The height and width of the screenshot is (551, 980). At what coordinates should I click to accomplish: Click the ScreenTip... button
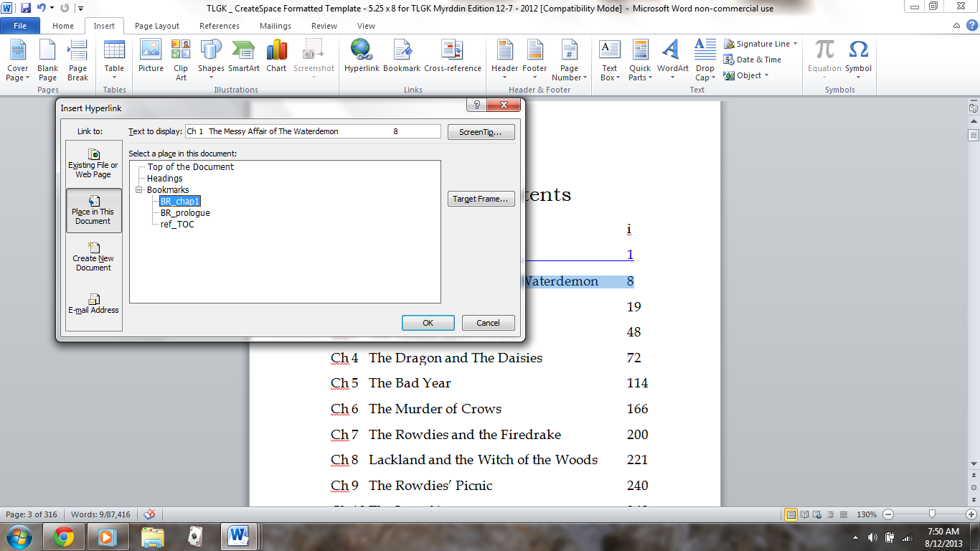pos(481,133)
